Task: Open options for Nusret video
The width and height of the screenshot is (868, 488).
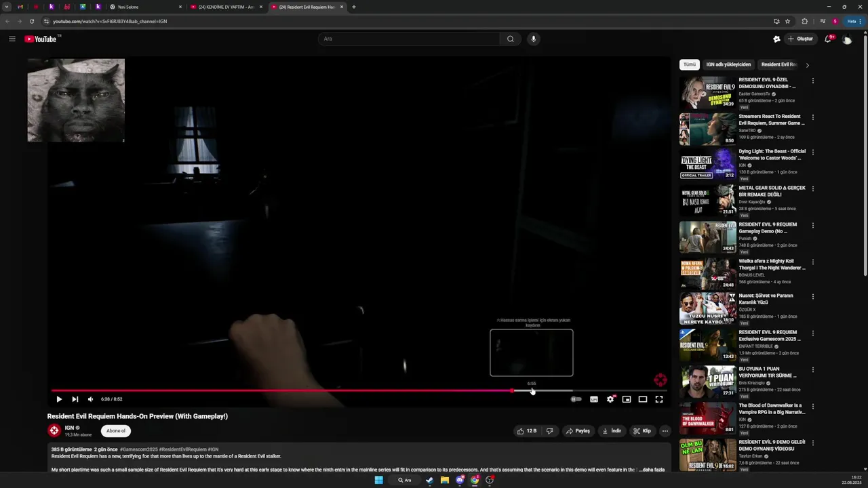Action: (x=812, y=297)
